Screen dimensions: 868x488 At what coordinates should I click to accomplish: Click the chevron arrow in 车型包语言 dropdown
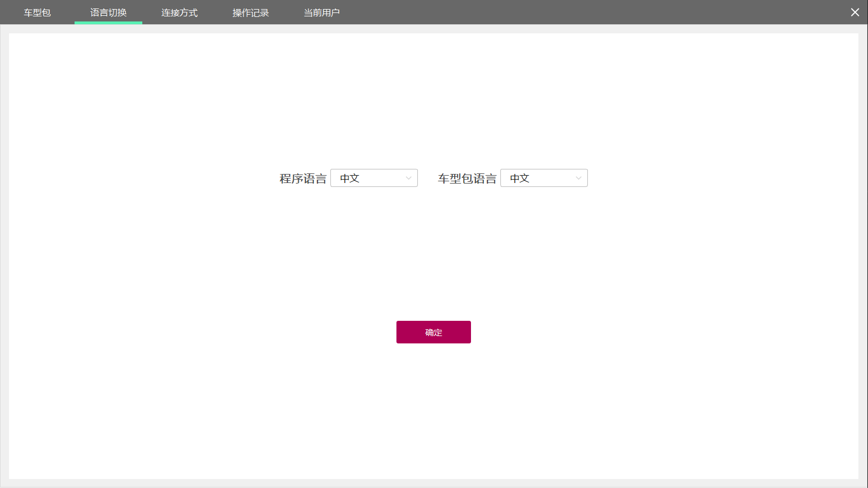tap(578, 178)
